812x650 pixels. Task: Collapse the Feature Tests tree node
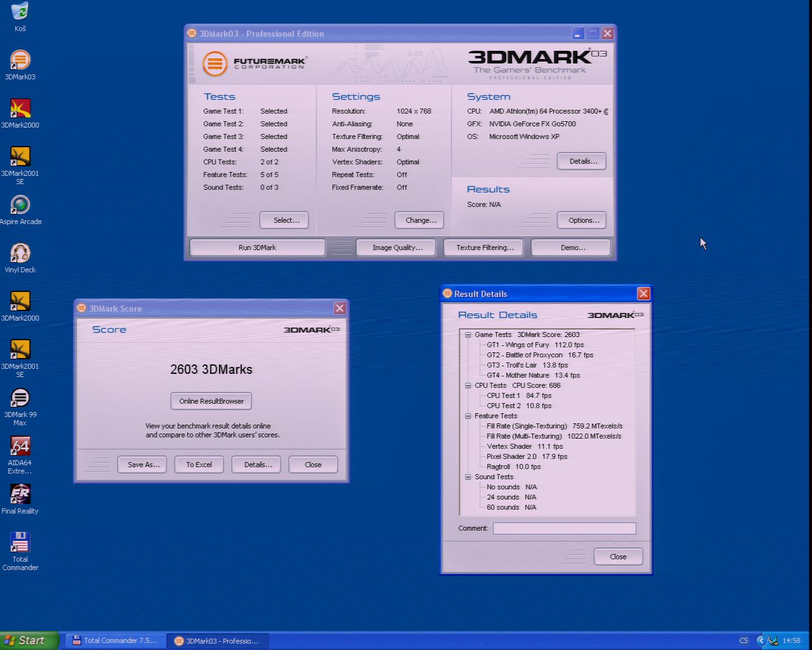(x=468, y=416)
